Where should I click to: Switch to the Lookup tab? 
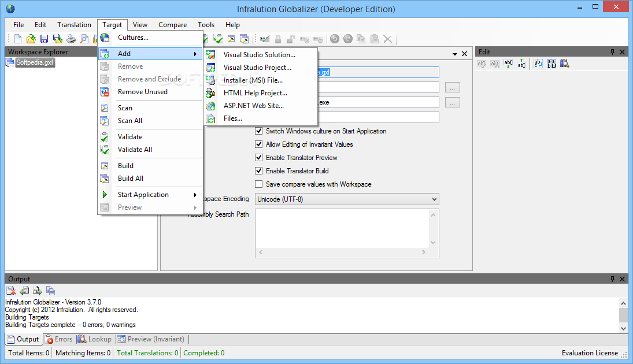coord(94,339)
